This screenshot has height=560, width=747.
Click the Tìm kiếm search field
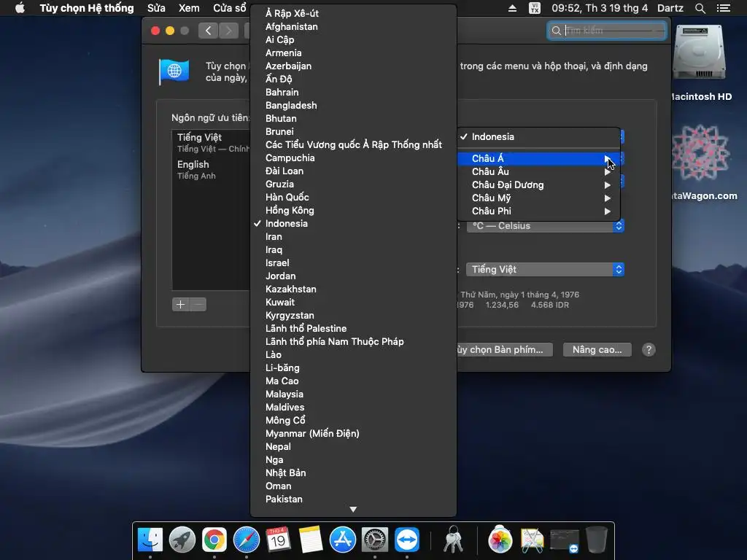pos(606,31)
